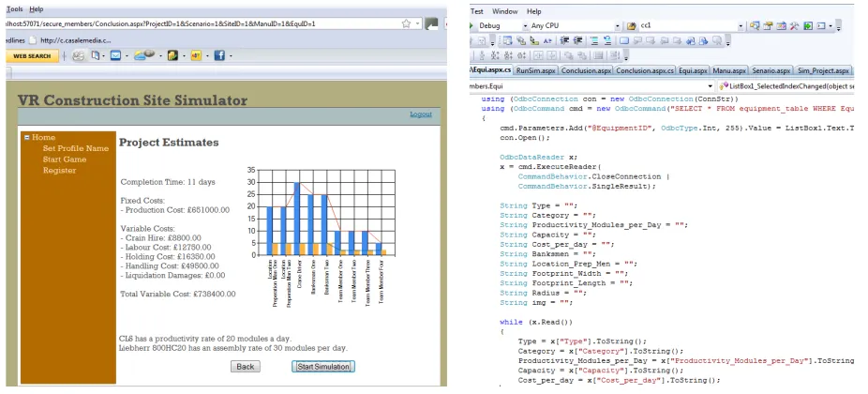Click the Find in Files icon beside cc1

click(632, 26)
